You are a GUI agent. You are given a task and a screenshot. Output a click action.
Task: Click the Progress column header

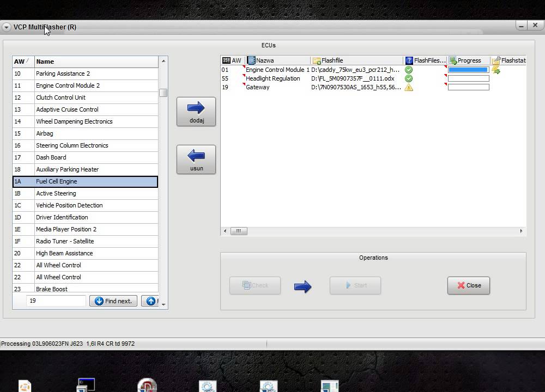469,60
